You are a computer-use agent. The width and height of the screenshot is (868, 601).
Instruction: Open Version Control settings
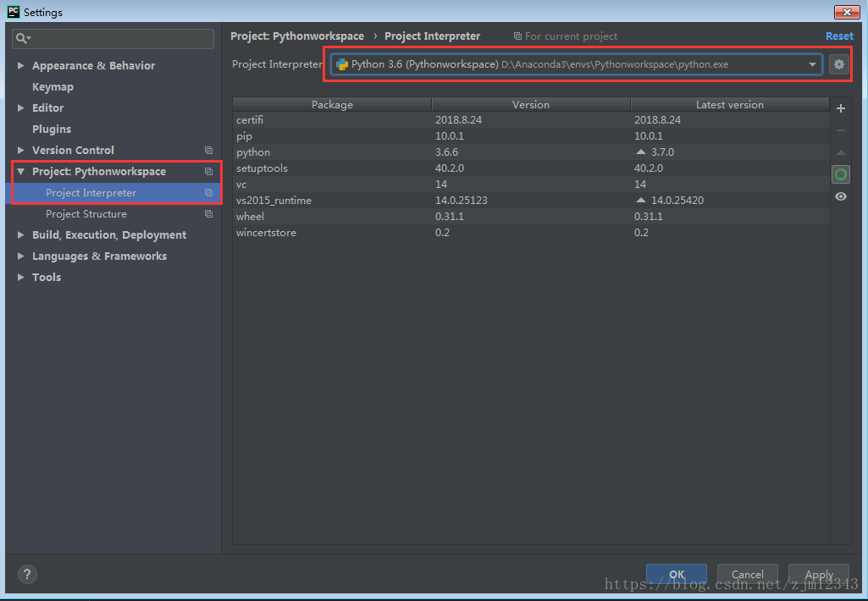(73, 150)
